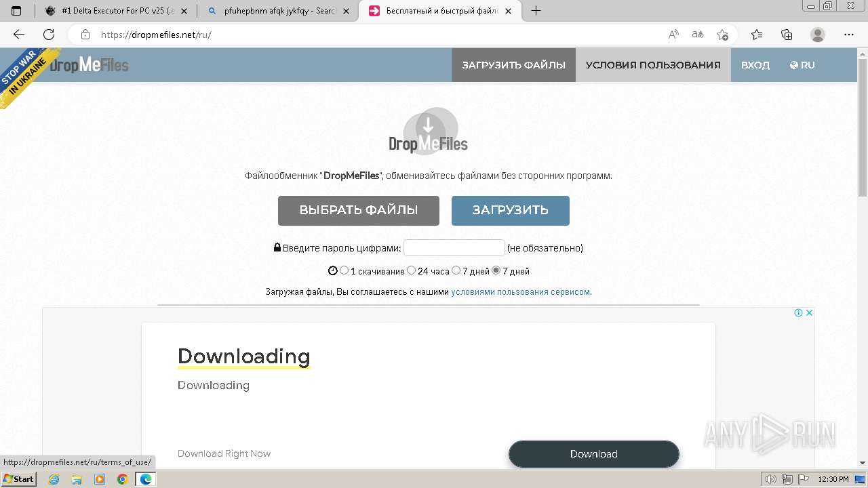Screen dimensions: 868x488
Task: Open Chrome from the taskbar
Action: coord(123,479)
